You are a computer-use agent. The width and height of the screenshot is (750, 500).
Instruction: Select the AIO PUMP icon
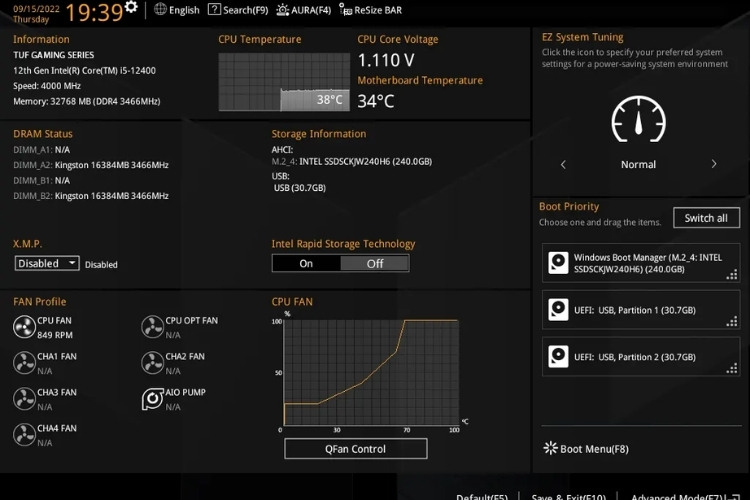pos(152,399)
